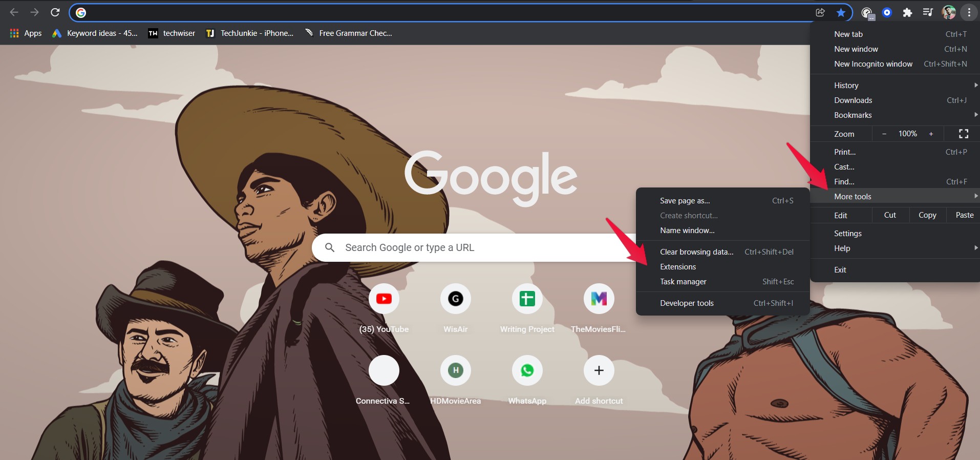980x460 pixels.
Task: Open Developer tools from the submenu
Action: [x=723, y=303]
